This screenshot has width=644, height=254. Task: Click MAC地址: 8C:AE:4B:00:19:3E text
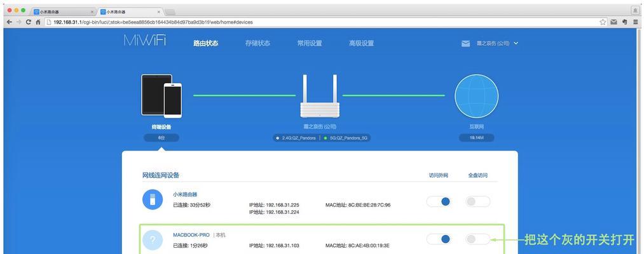[x=357, y=246]
